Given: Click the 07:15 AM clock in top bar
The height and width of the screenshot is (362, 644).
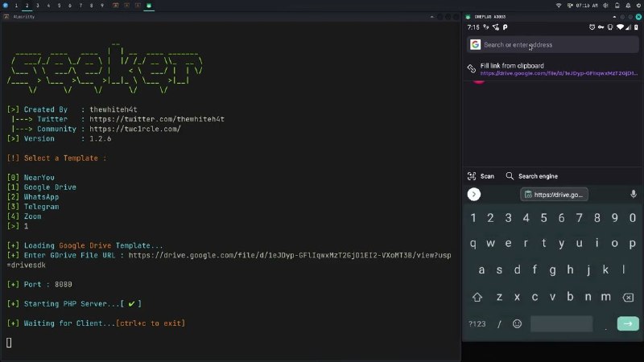Looking at the screenshot, I should [587, 6].
